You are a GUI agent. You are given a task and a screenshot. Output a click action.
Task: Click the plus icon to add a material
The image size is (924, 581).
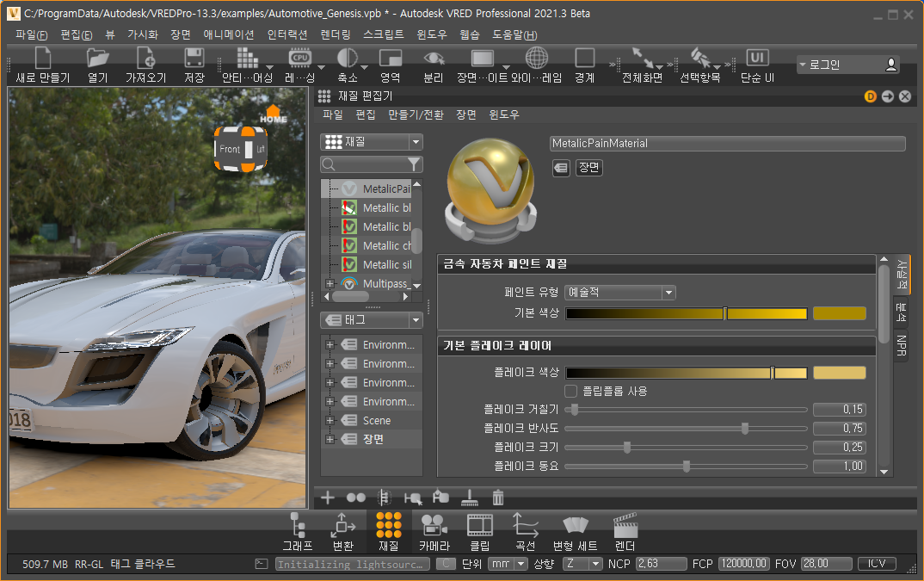327,497
